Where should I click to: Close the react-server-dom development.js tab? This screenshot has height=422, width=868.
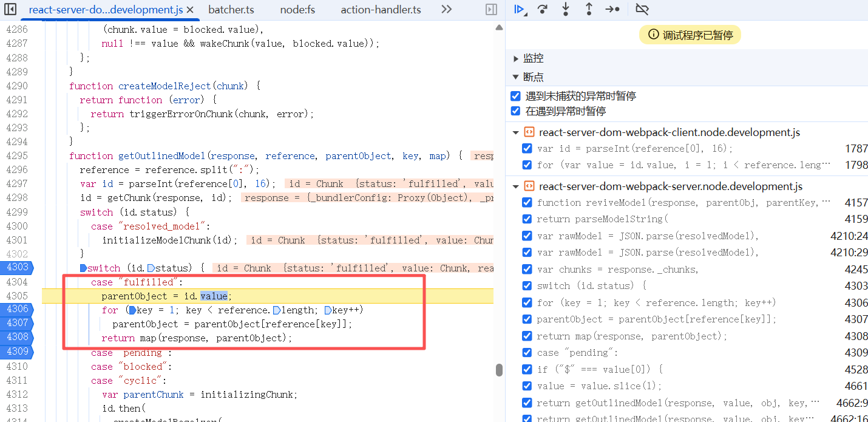[x=190, y=10]
